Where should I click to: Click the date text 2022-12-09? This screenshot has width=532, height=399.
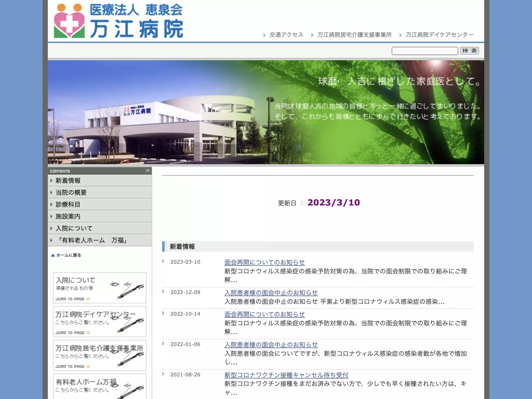click(x=185, y=292)
